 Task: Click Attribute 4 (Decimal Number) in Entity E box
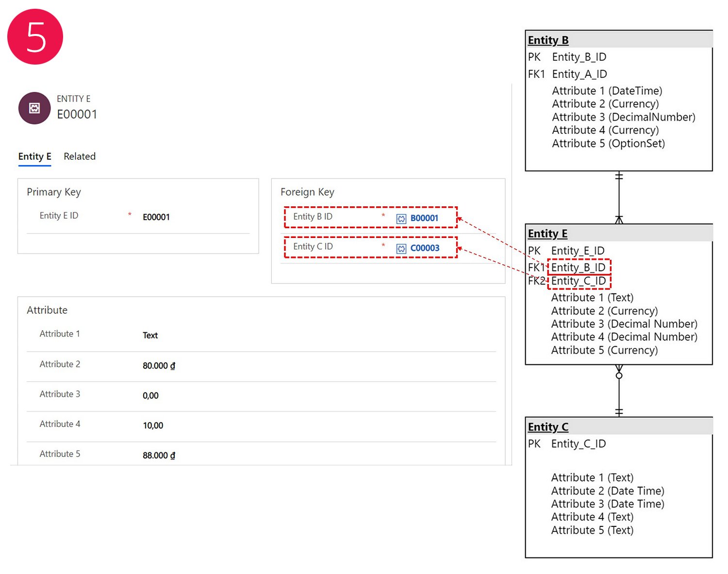click(x=624, y=337)
